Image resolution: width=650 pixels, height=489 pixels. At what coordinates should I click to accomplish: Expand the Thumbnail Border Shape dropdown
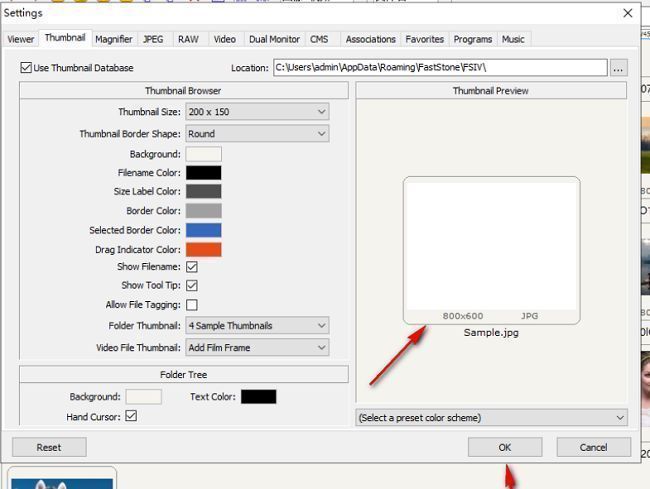click(257, 134)
